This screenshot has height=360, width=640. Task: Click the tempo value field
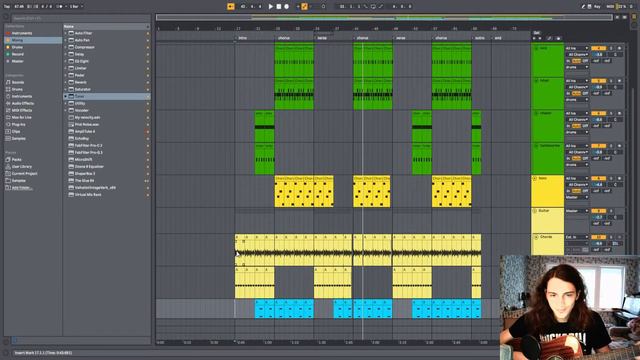click(x=19, y=7)
